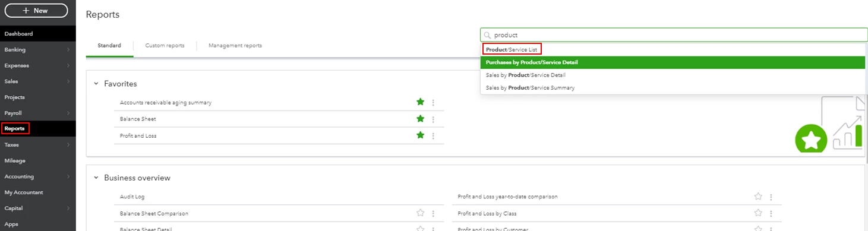Image resolution: width=868 pixels, height=231 pixels.
Task: Collapse the Business overview section
Action: click(x=96, y=178)
